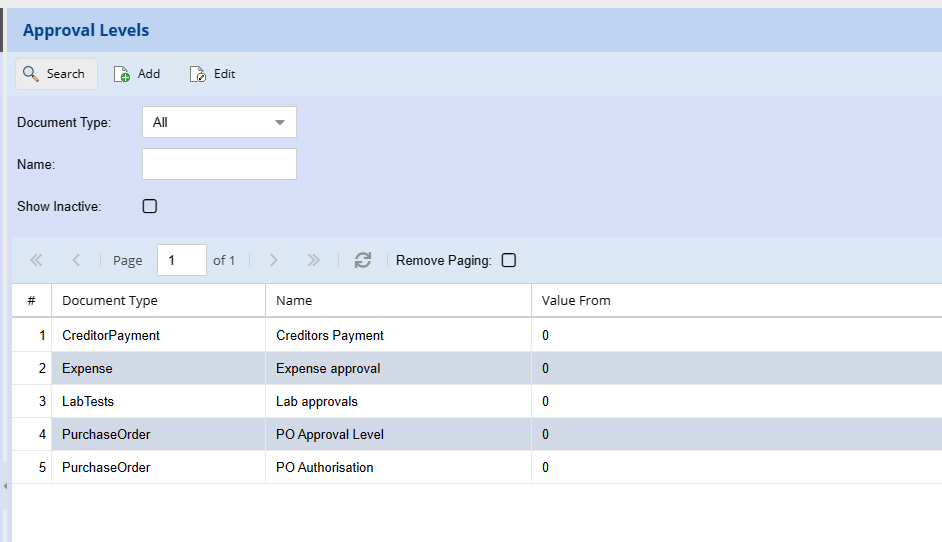The width and height of the screenshot is (942, 542).
Task: Click into the Name filter field
Action: (219, 164)
